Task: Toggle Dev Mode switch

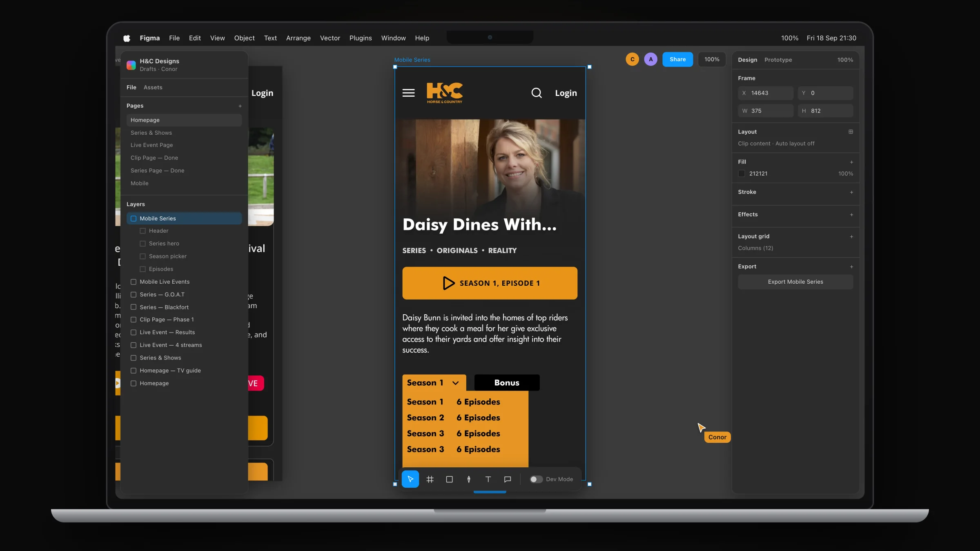Action: [536, 479]
